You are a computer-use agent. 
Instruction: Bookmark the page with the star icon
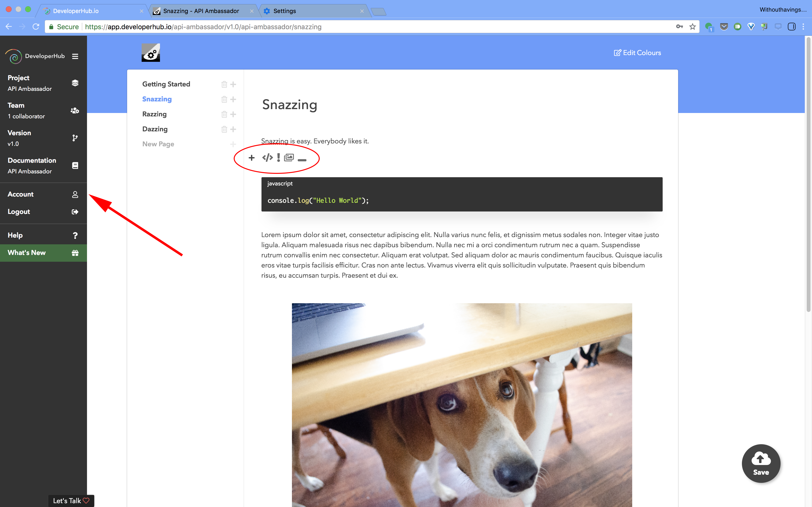tap(693, 27)
